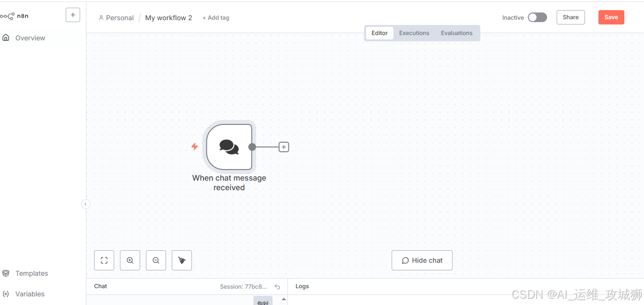Screen dimensions: 644x305
Task: Zoom out on the canvas
Action: pos(156,260)
